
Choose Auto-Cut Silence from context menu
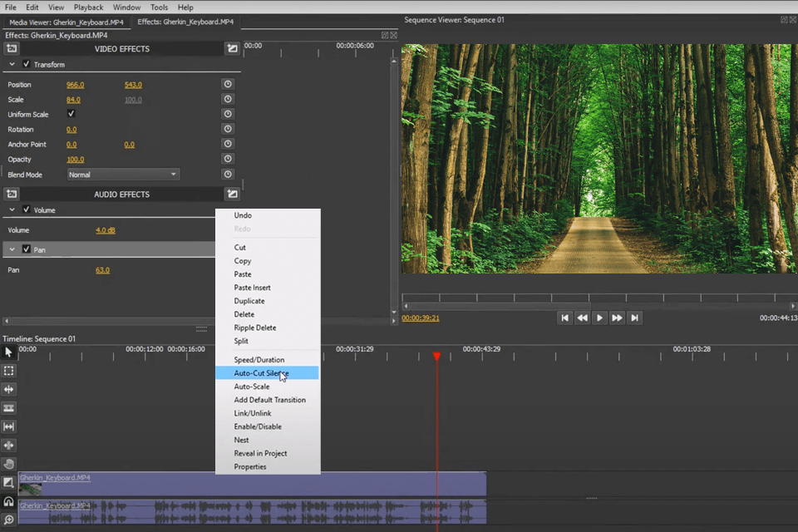(267, 373)
